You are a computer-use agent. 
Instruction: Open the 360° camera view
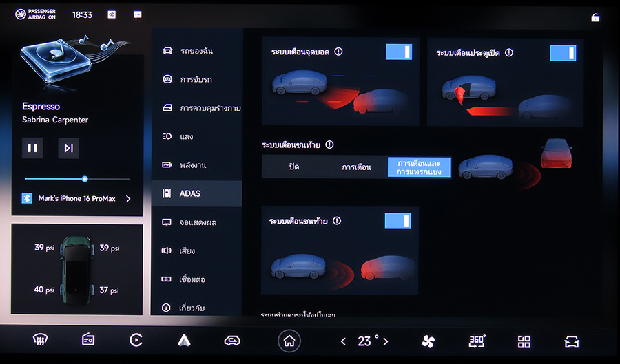[477, 341]
